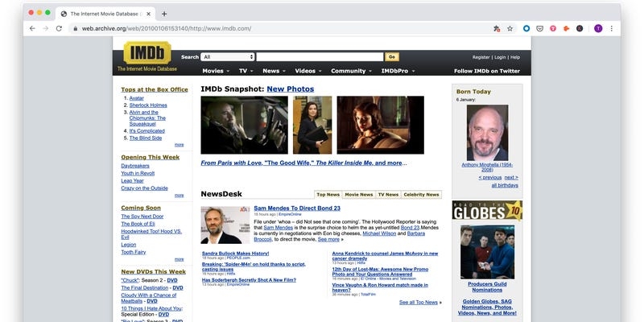Expand the Videos navigation menu
This screenshot has width=644, height=322.
point(308,71)
